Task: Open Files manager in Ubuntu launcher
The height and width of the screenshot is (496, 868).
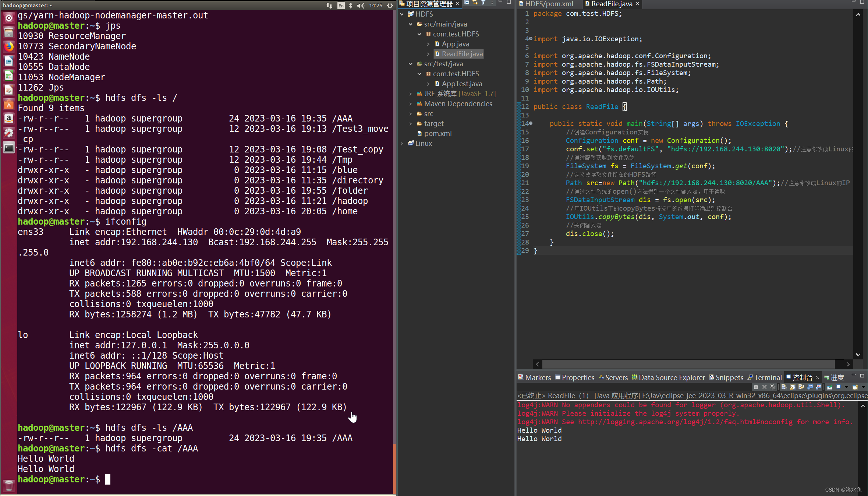Action: pos(9,32)
